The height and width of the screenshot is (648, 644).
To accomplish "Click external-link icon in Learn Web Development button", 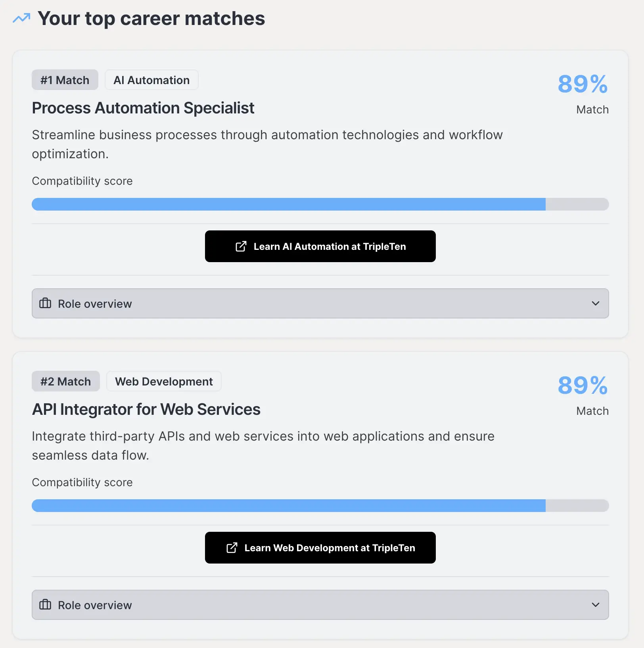I will coord(232,548).
